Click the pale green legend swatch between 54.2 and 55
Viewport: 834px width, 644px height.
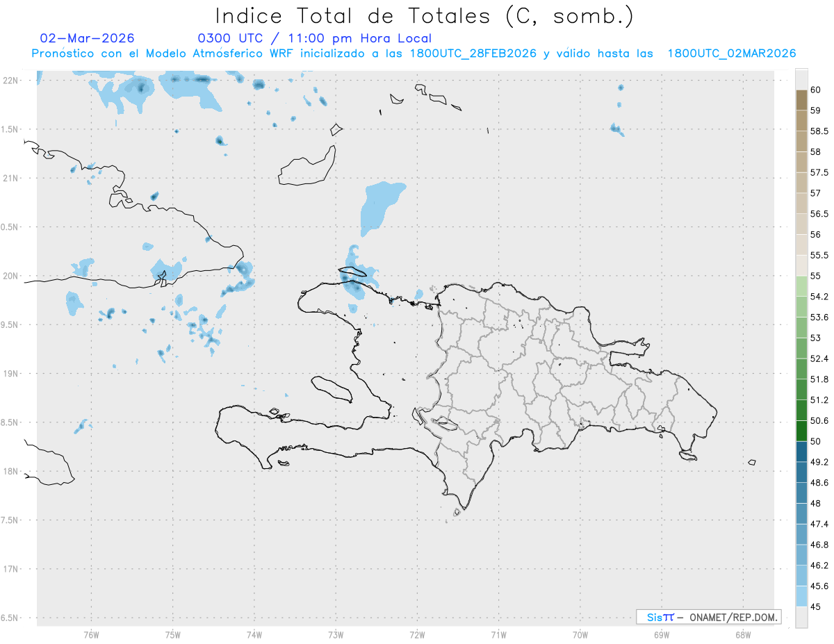[x=801, y=286]
